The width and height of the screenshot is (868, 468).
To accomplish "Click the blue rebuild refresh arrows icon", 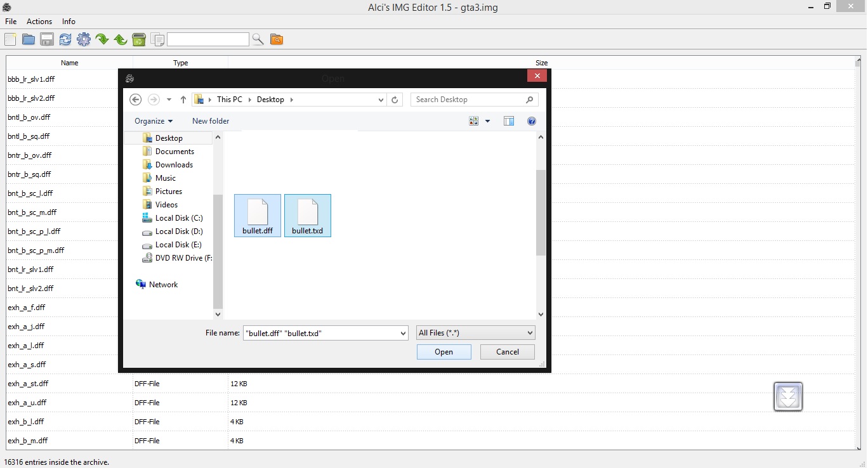I will (x=65, y=39).
